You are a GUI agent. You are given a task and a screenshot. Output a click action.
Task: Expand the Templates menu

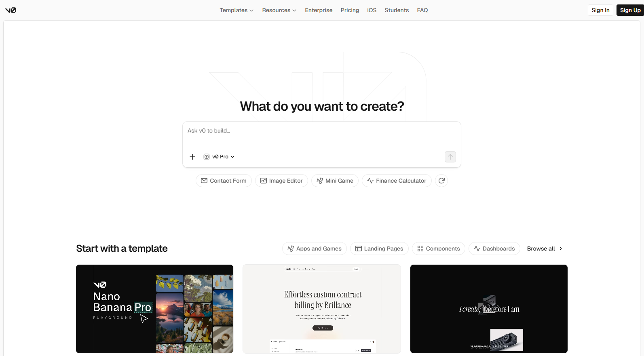[x=236, y=10]
